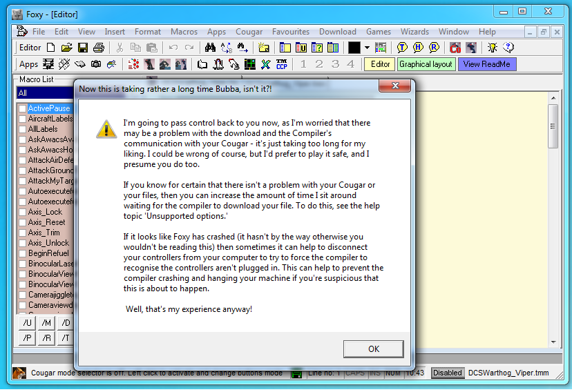Click the color lines list icon
This screenshot has height=392, width=572.
(x=380, y=48)
